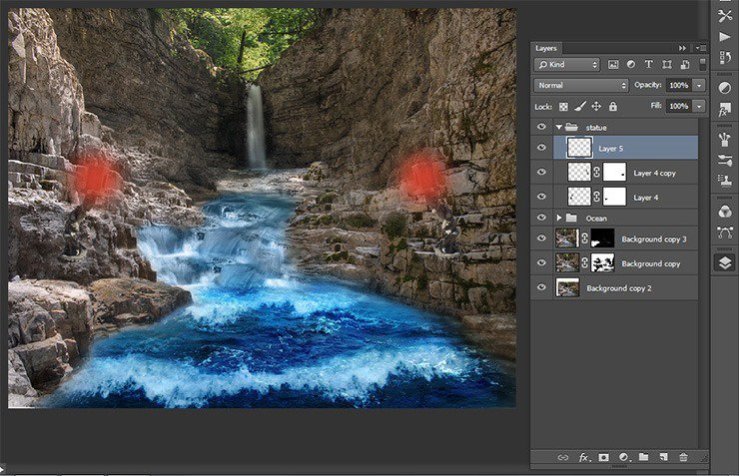The height and width of the screenshot is (476, 739).
Task: Hide the Layer 5 layer
Action: 543,148
